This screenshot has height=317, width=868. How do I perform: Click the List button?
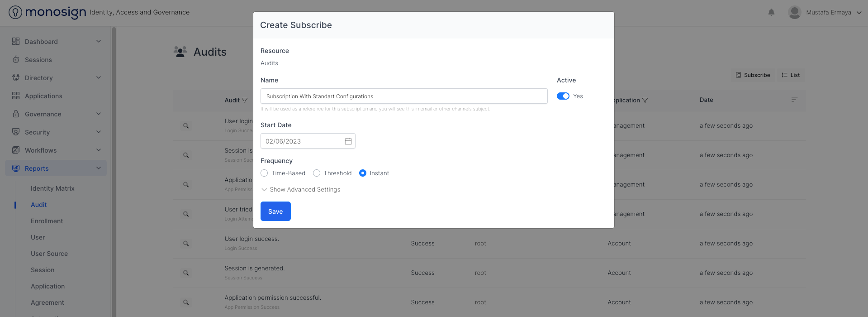pyautogui.click(x=791, y=75)
